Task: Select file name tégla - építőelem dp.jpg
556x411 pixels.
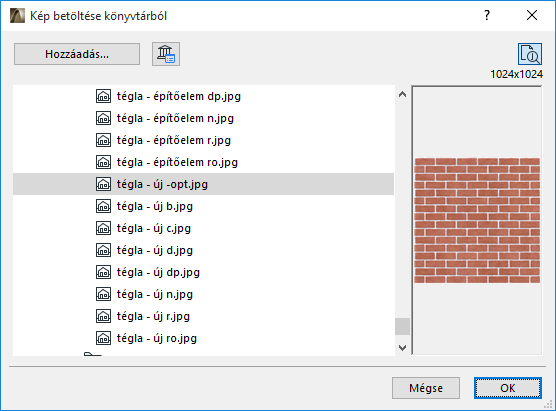Action: pyautogui.click(x=179, y=96)
